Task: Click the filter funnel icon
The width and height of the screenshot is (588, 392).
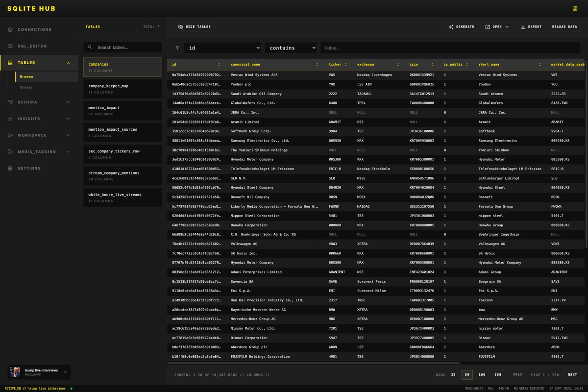Action: click(x=177, y=48)
